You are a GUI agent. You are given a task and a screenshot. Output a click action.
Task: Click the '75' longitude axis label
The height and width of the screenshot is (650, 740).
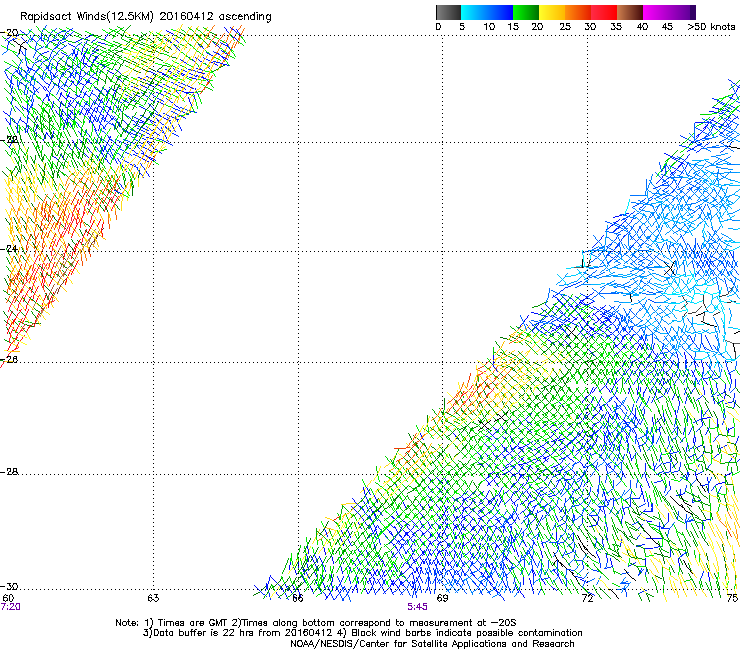pos(732,598)
